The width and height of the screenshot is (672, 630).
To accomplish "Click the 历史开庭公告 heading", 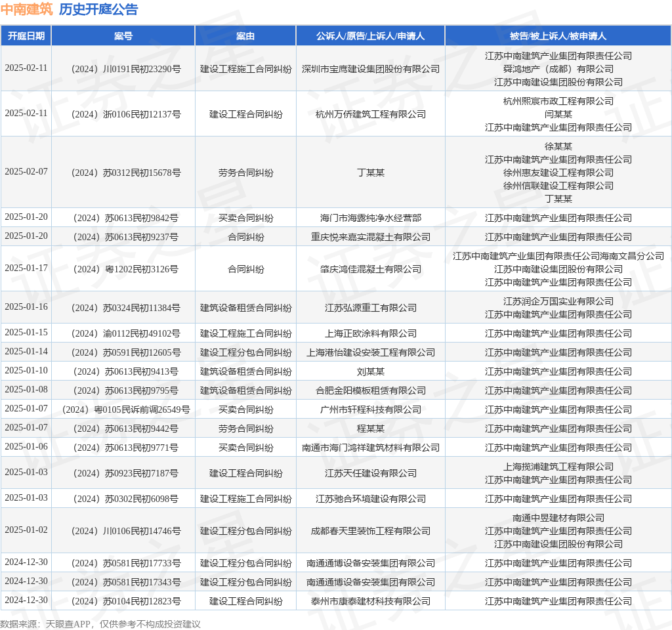I will (98, 9).
